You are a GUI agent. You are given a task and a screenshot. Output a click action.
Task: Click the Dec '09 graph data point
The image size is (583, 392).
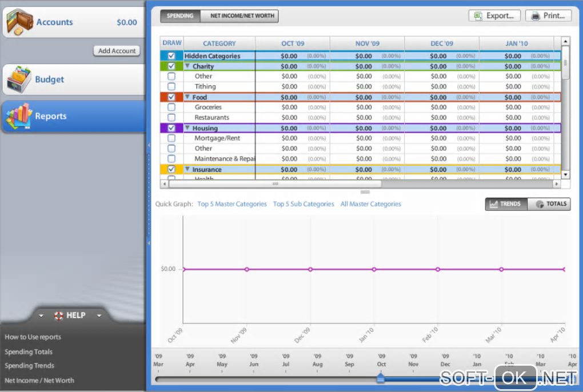310,269
